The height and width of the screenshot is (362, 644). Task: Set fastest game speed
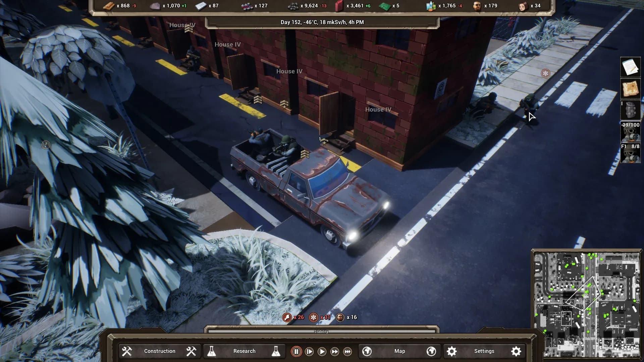click(x=347, y=351)
